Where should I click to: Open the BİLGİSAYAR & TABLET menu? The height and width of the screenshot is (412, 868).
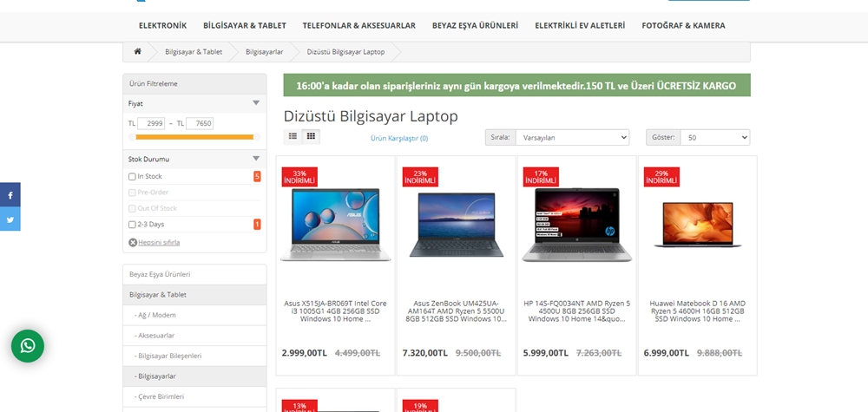click(245, 25)
